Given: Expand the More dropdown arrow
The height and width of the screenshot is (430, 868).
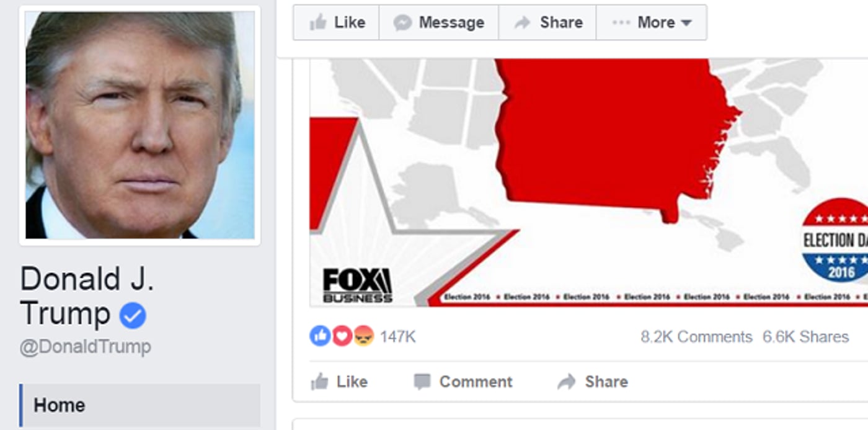Looking at the screenshot, I should pyautogui.click(x=686, y=23).
